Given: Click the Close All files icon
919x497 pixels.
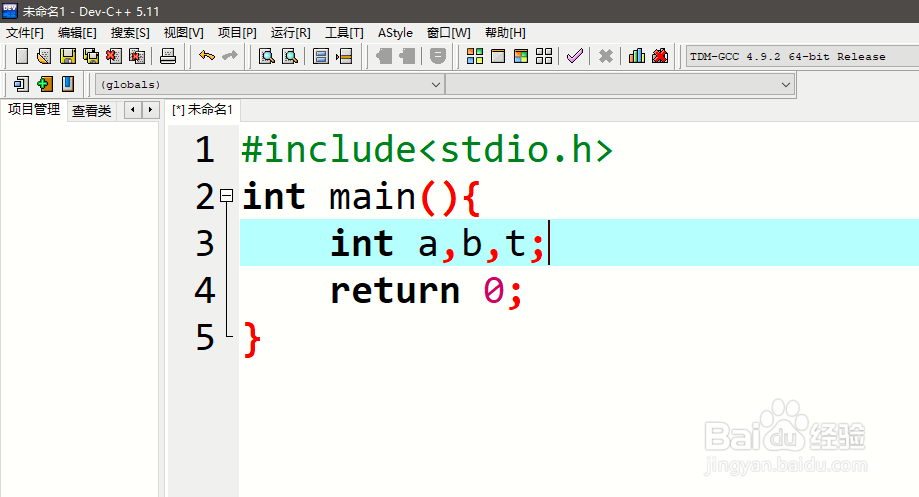Looking at the screenshot, I should [137, 56].
